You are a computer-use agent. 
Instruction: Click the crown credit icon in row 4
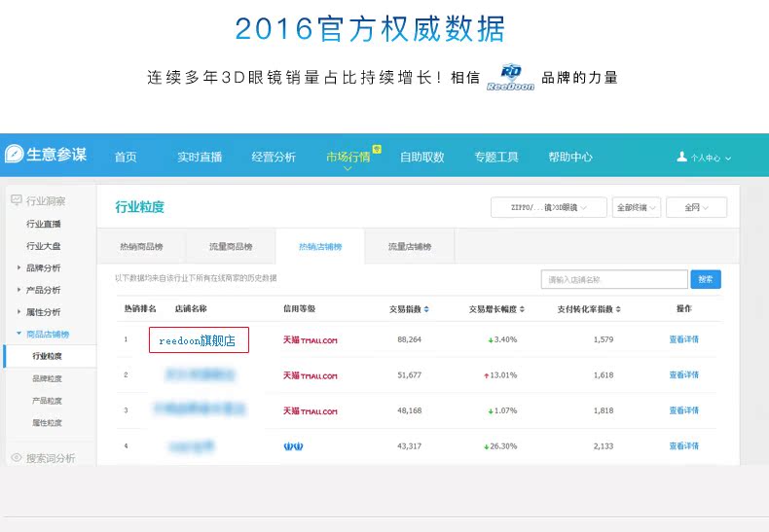coord(293,446)
